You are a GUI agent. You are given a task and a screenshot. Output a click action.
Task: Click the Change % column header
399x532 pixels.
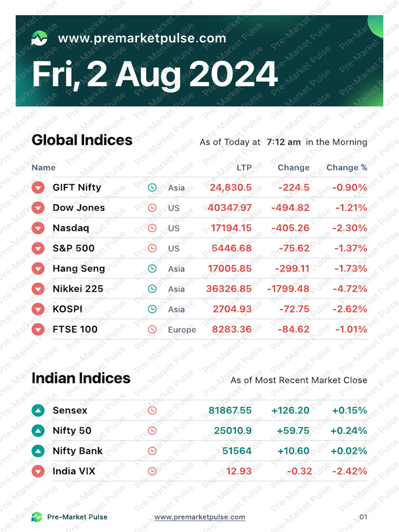click(347, 167)
